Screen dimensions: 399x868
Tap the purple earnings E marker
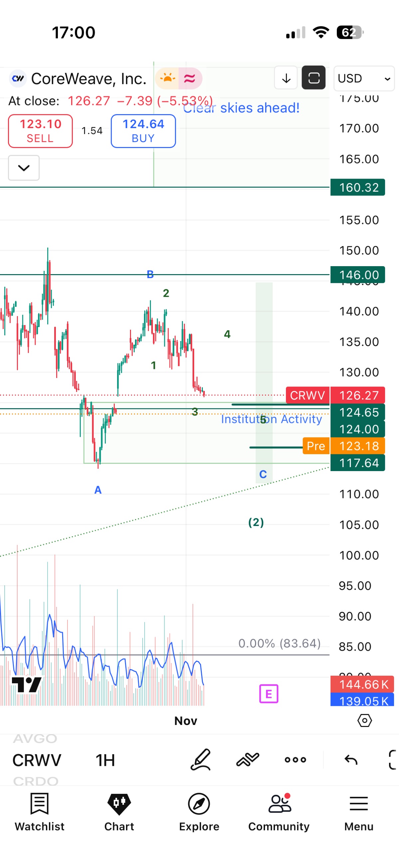click(269, 694)
